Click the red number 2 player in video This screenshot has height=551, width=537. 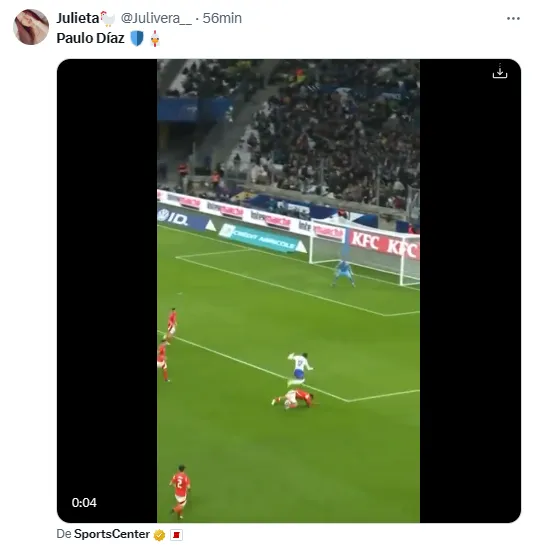(180, 491)
